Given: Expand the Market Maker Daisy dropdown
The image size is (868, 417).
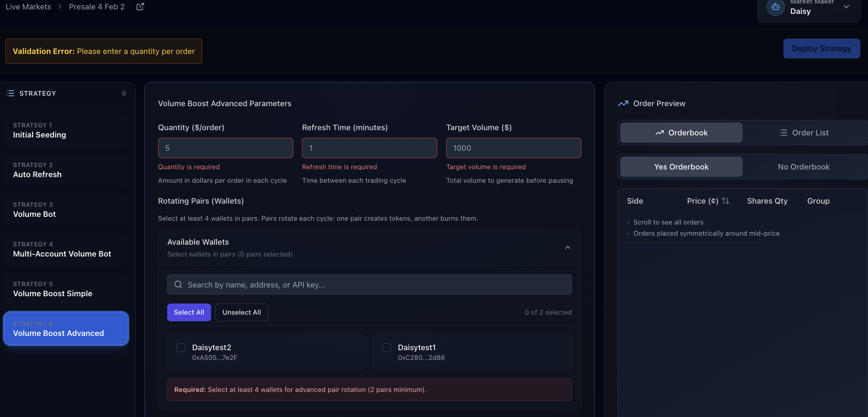Looking at the screenshot, I should (x=846, y=7).
